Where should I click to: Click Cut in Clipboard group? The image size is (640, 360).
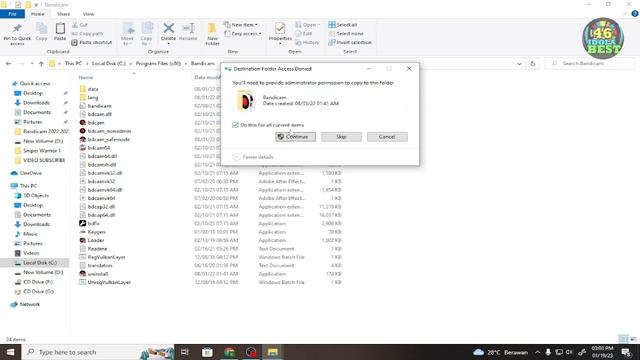pyautogui.click(x=80, y=25)
